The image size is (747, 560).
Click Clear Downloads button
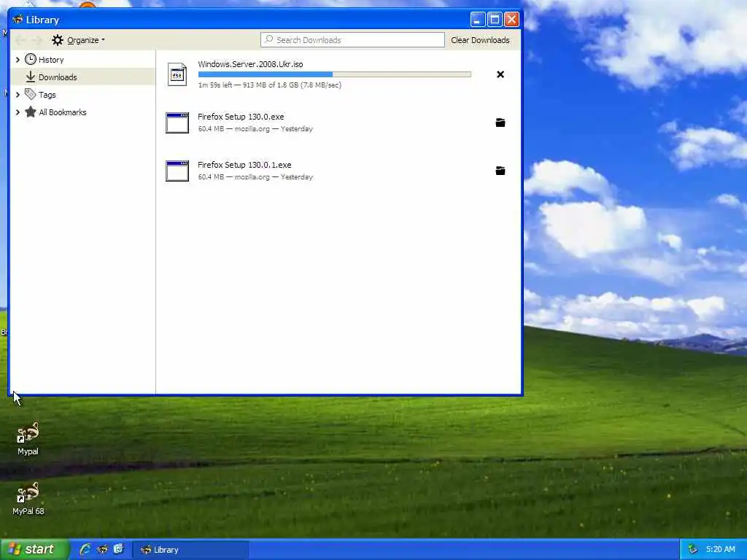click(x=480, y=40)
